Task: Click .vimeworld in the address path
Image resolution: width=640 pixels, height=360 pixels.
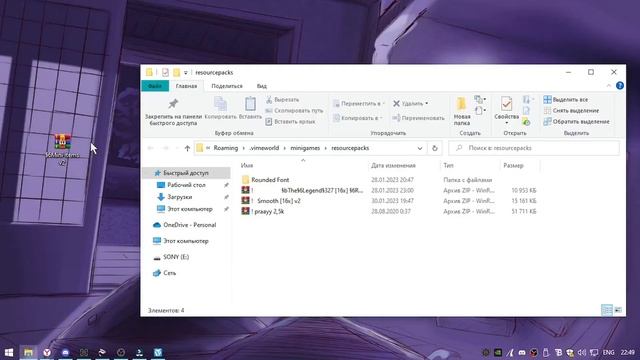Action: 264,148
